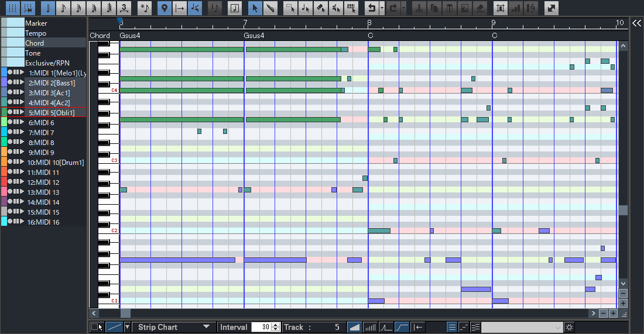Click the C4 piano key
644x334 pixels.
tap(108, 90)
